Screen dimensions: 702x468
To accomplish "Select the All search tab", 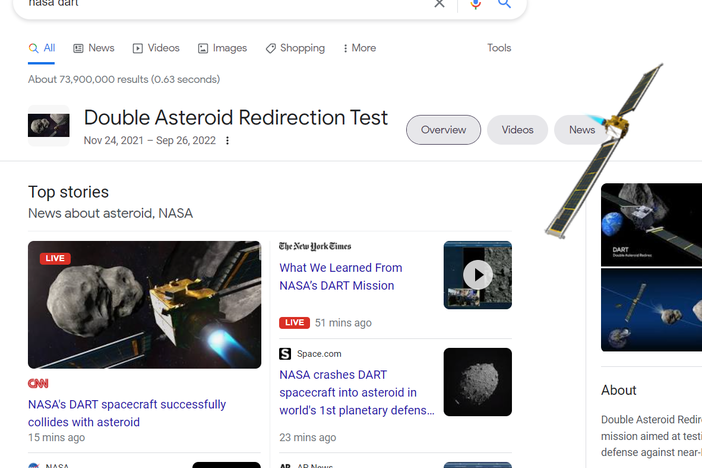I will [x=42, y=48].
